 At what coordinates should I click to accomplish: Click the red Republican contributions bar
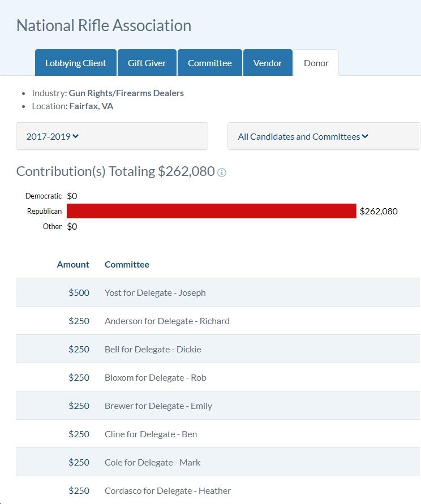[x=211, y=211]
